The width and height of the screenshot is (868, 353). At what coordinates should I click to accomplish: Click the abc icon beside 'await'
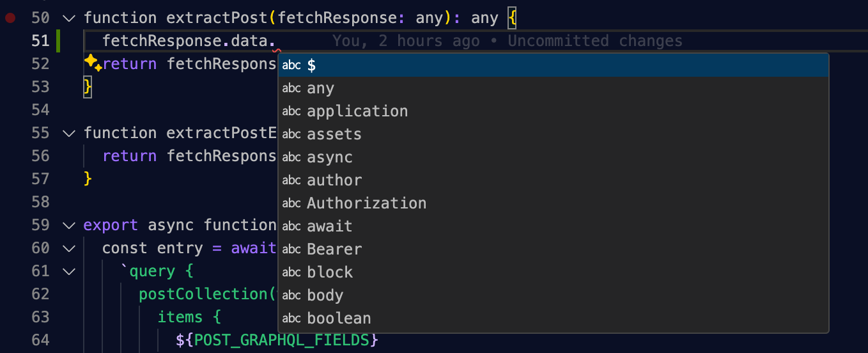pyautogui.click(x=291, y=226)
